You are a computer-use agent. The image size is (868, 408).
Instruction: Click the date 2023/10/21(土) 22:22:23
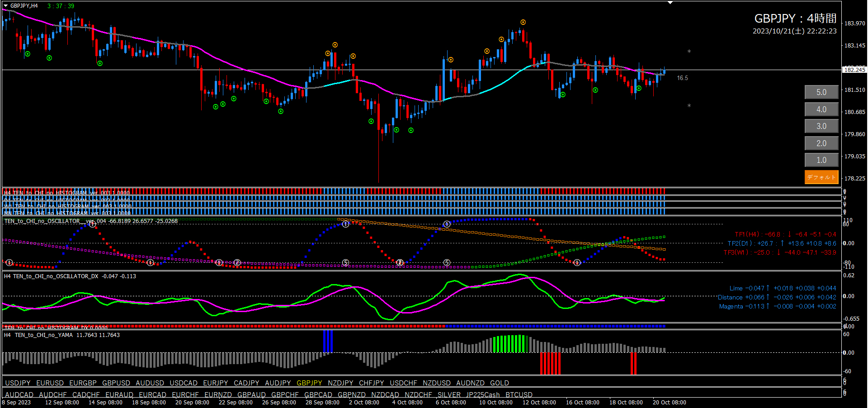point(795,31)
